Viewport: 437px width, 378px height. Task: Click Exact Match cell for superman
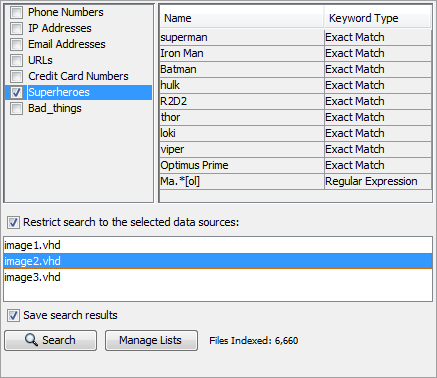378,37
